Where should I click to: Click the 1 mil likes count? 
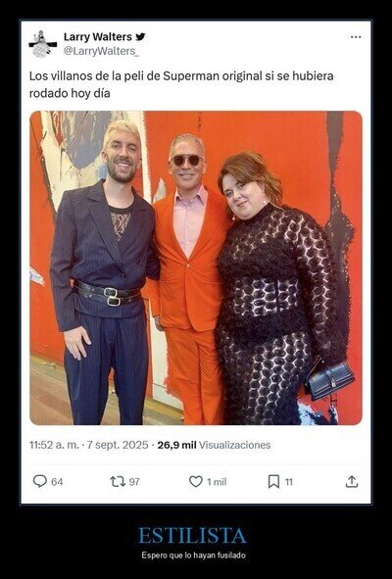coord(217,482)
